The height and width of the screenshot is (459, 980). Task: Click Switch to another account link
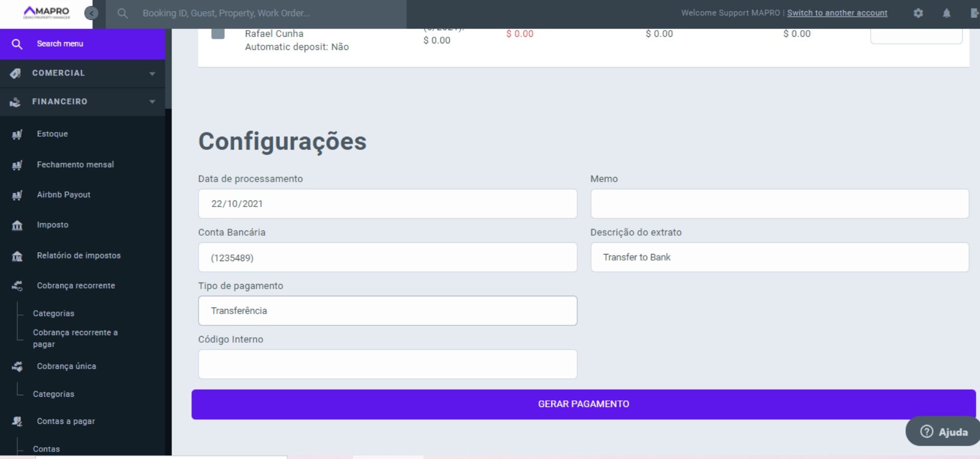[x=837, y=13]
